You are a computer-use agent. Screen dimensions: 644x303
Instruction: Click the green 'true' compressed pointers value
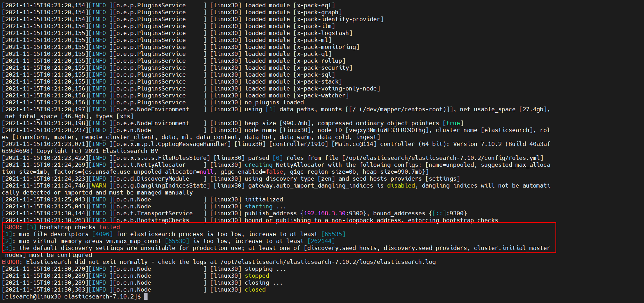pos(453,123)
